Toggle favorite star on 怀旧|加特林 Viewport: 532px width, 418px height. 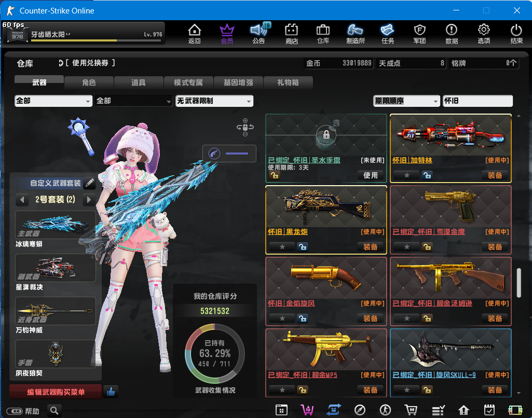[x=407, y=175]
